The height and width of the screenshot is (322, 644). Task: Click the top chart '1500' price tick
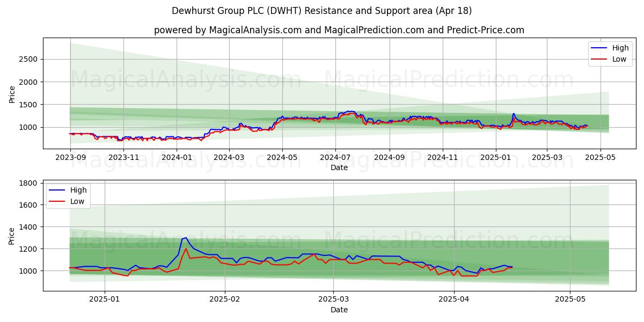[x=29, y=105]
